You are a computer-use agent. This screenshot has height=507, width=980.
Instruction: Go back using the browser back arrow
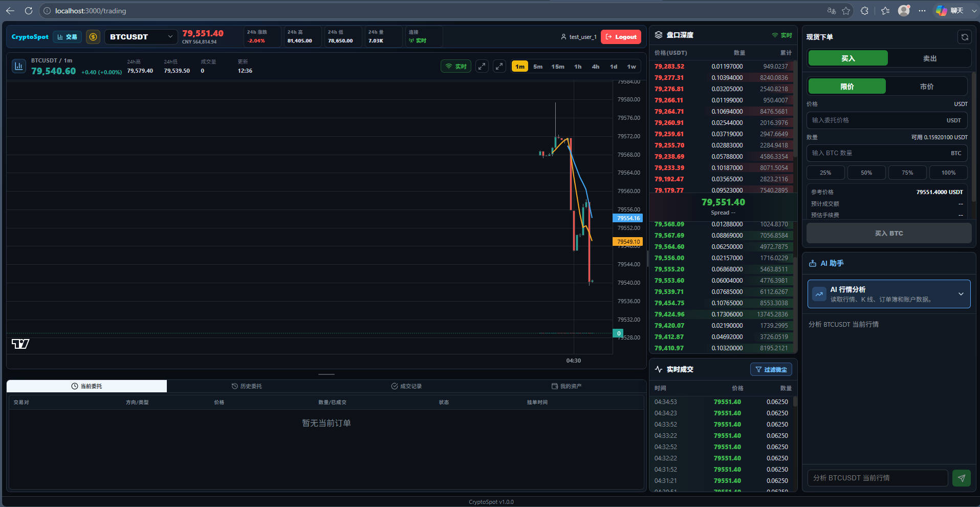point(10,11)
